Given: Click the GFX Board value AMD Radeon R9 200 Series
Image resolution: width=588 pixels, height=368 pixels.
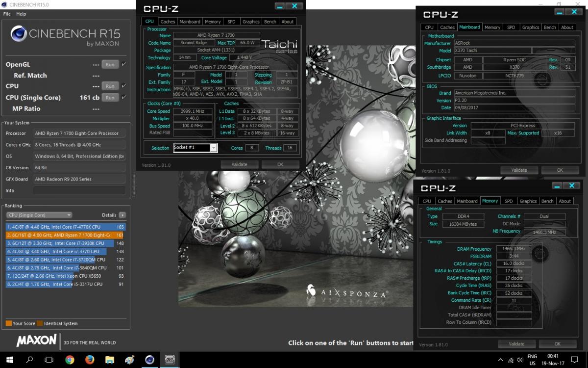Looking at the screenshot, I should (x=79, y=179).
